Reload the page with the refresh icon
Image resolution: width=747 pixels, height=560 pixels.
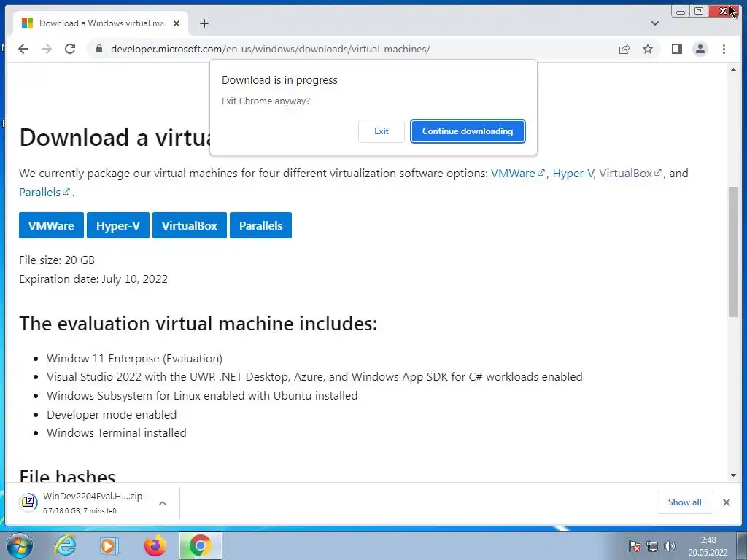tap(70, 49)
